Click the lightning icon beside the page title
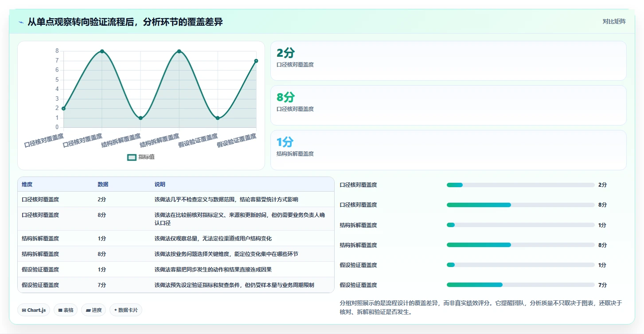The width and height of the screenshot is (644, 334). (x=21, y=22)
